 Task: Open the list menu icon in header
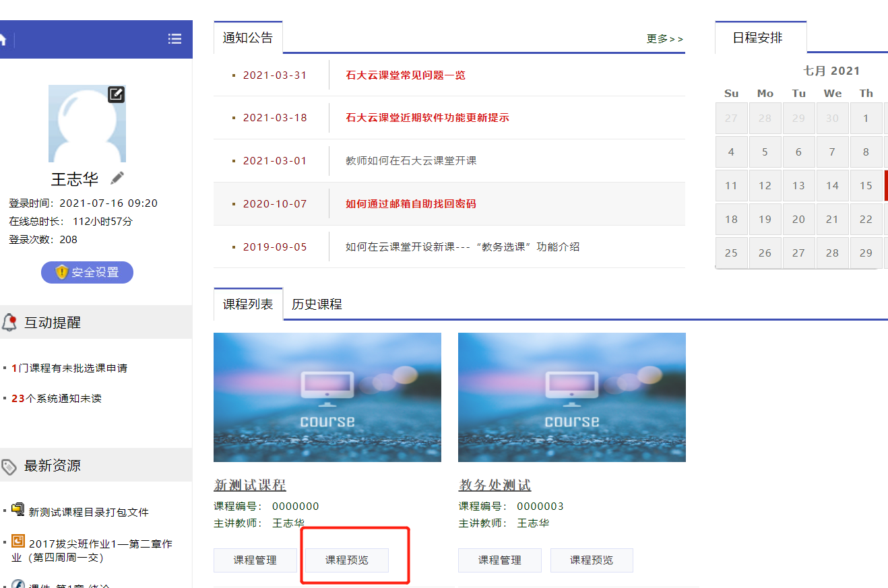[175, 39]
